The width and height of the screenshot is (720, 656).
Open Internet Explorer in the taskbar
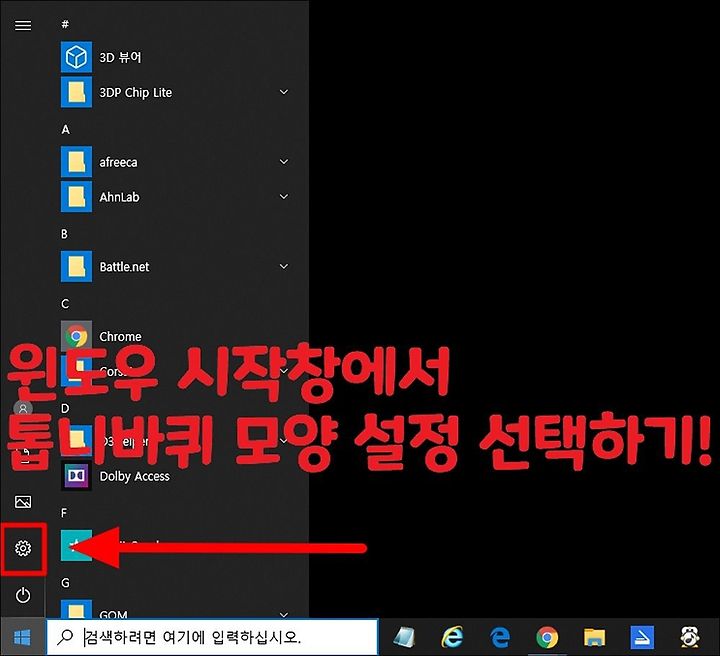click(452, 637)
